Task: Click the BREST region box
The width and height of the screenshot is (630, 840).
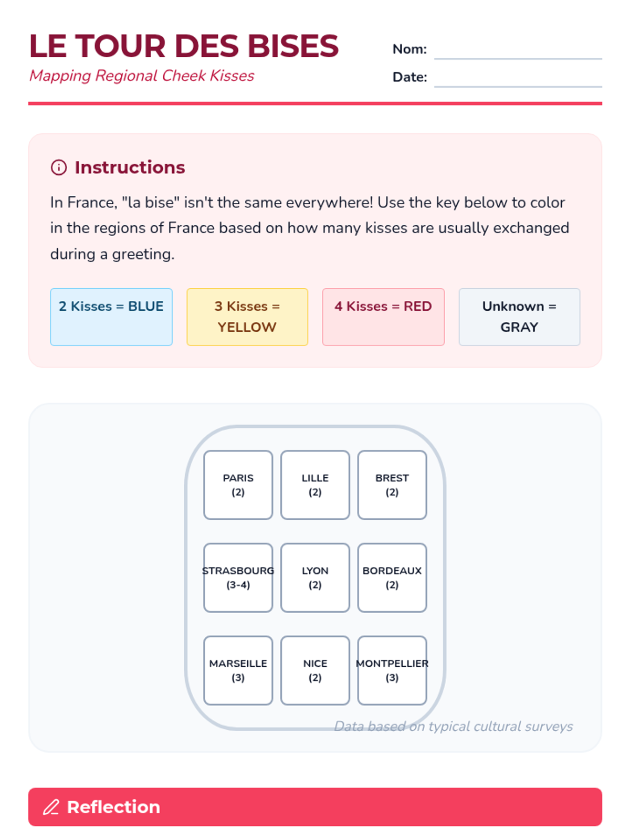Action: click(392, 485)
